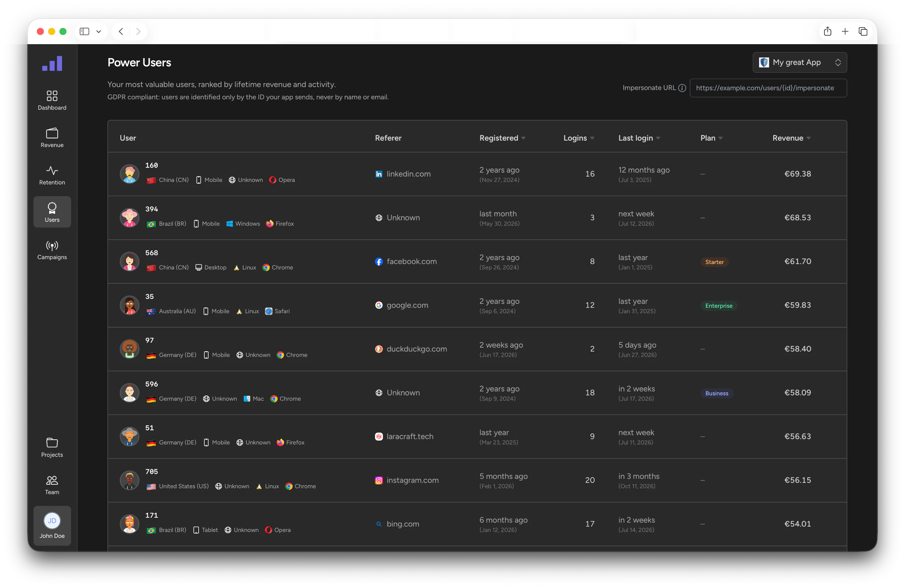The height and width of the screenshot is (588, 905).
Task: Click the Starter plan badge
Action: (x=714, y=262)
